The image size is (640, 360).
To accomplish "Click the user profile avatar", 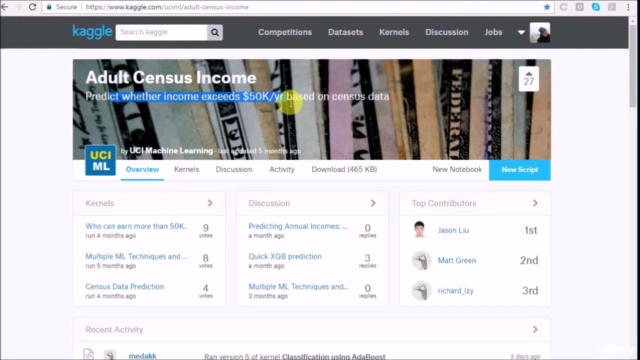I will click(540, 32).
